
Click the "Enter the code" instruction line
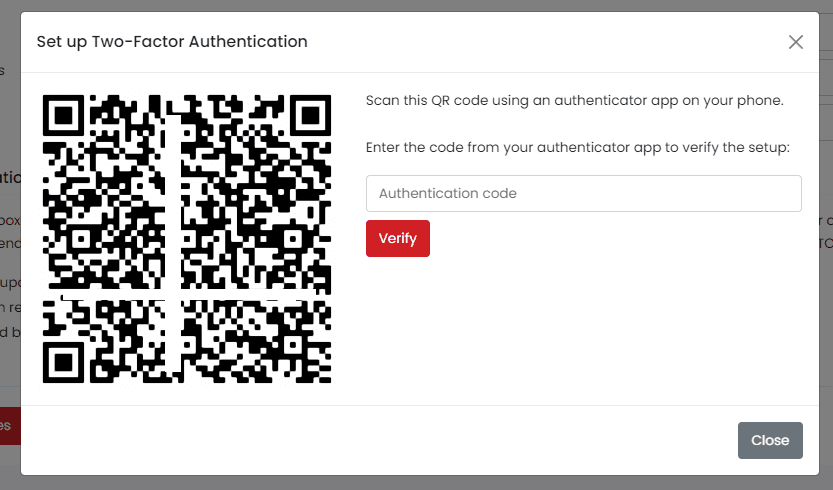(x=577, y=148)
